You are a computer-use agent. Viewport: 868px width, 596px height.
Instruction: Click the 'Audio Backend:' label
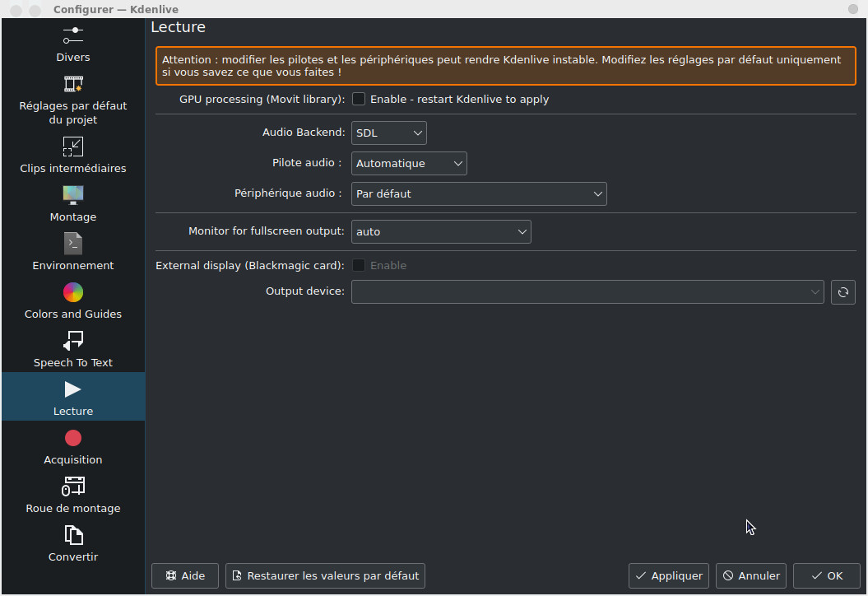pyautogui.click(x=304, y=133)
